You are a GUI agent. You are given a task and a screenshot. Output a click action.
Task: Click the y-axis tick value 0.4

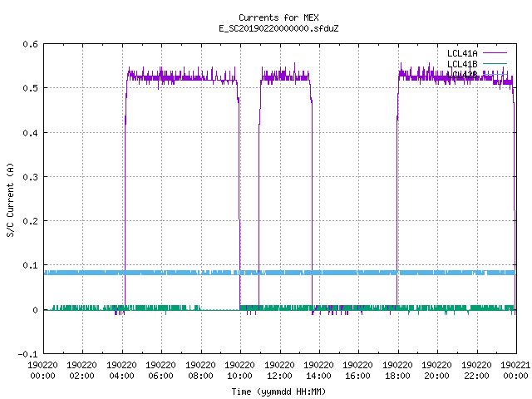click(x=30, y=133)
